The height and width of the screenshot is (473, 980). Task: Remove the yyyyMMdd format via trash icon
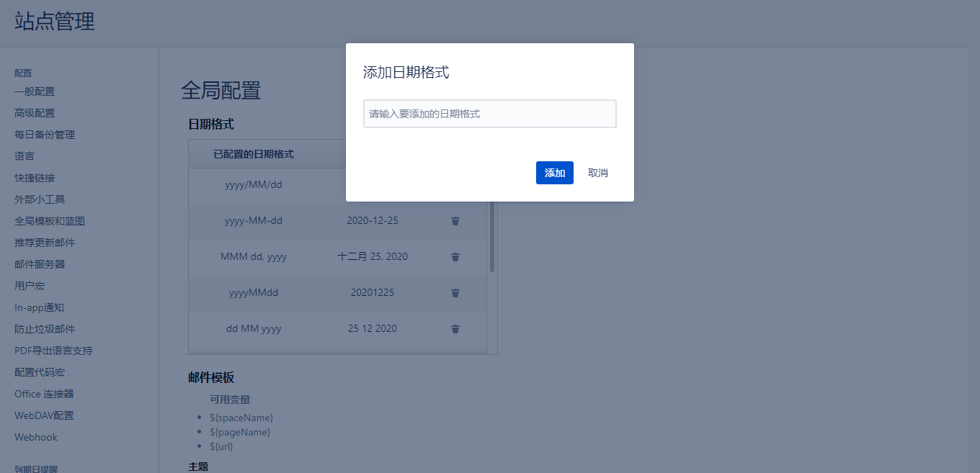pos(455,293)
